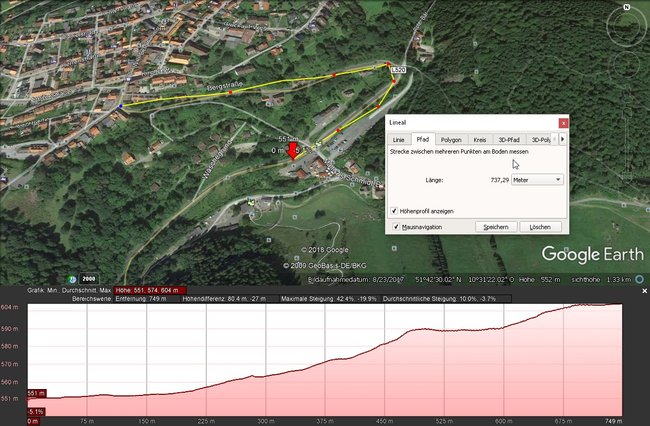Click the Speichern button
Screen dimensions: 650x426
(496, 227)
